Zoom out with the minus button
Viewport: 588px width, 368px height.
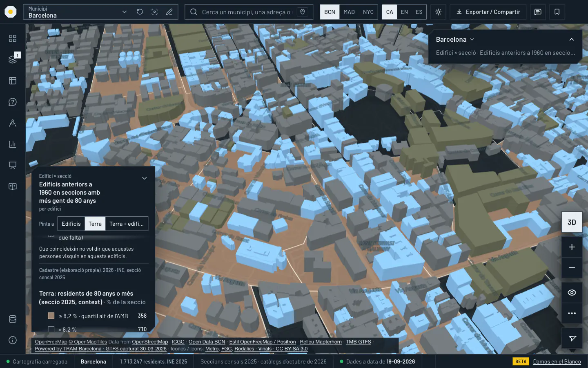coord(572,268)
